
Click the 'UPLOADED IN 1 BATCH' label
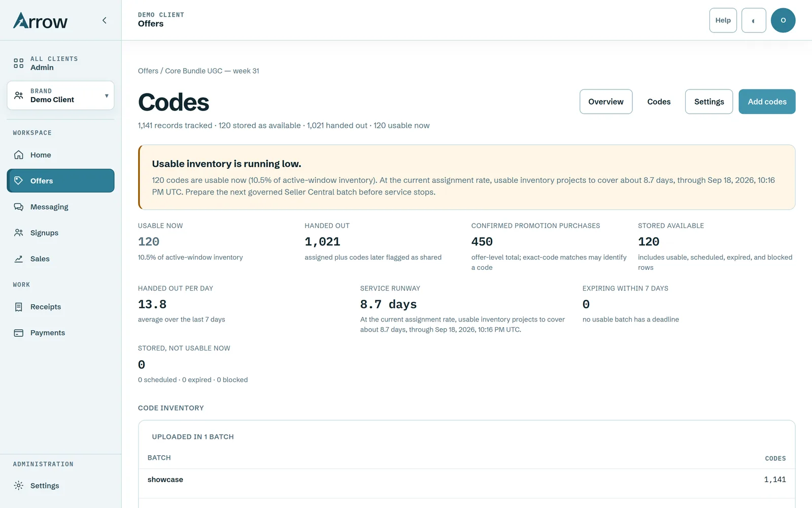[x=193, y=437]
